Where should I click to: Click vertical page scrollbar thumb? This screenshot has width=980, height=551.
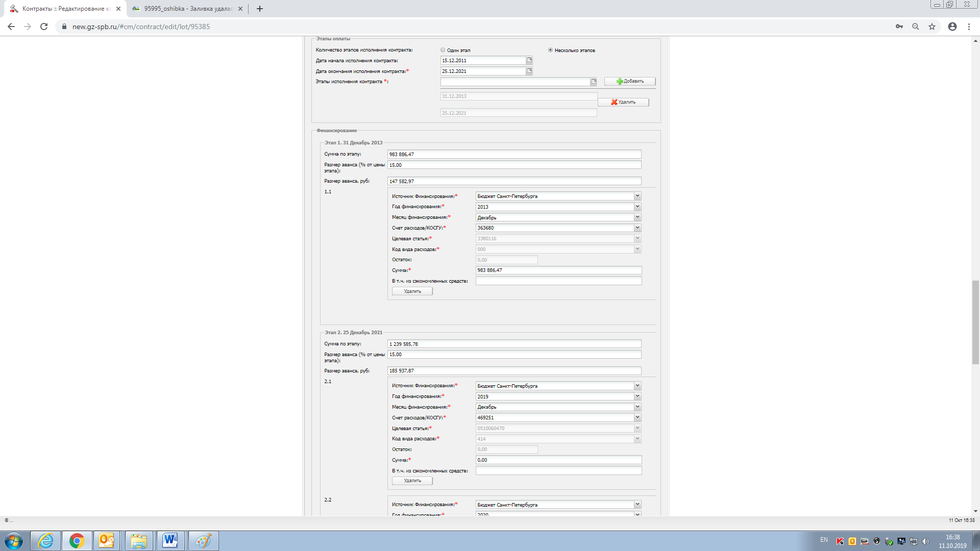[975, 321]
